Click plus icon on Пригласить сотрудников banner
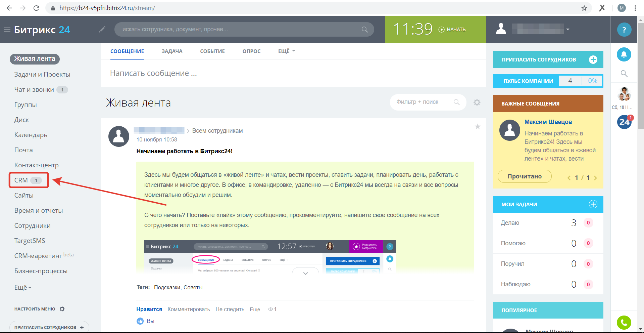Viewport: 644px width, 333px height. tap(593, 59)
